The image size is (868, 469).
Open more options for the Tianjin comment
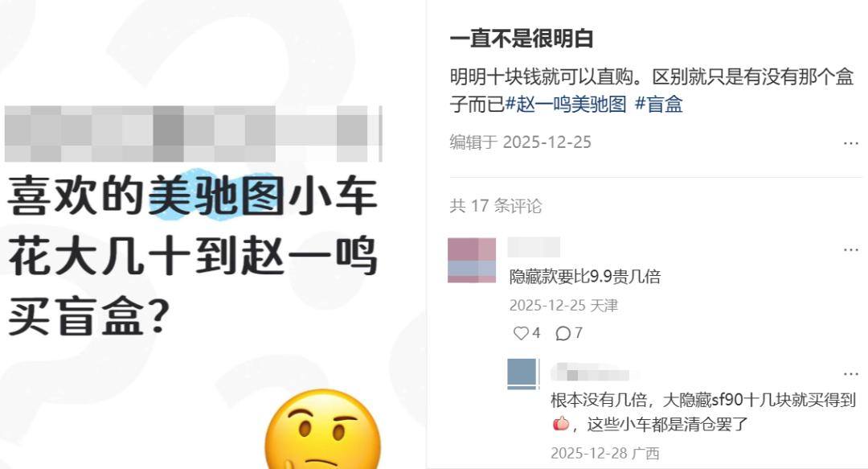click(x=850, y=250)
